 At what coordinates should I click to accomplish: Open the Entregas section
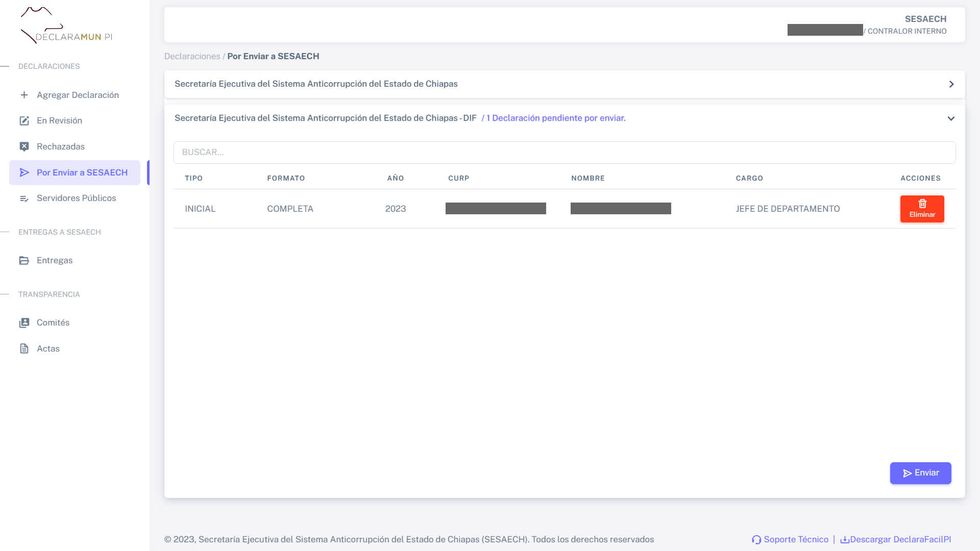[x=75, y=261]
